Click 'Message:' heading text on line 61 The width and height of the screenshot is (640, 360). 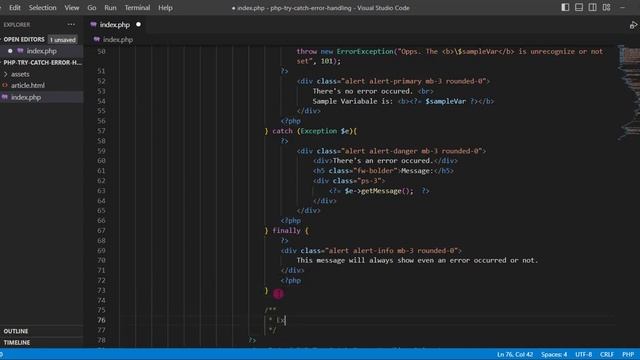pyautogui.click(x=417, y=171)
